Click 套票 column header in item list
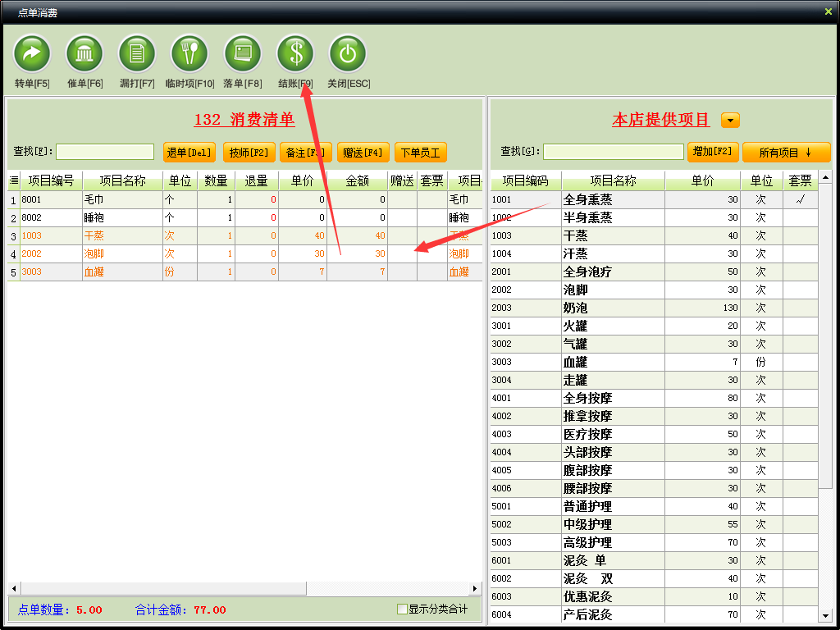This screenshot has height=630, width=840. 800,180
